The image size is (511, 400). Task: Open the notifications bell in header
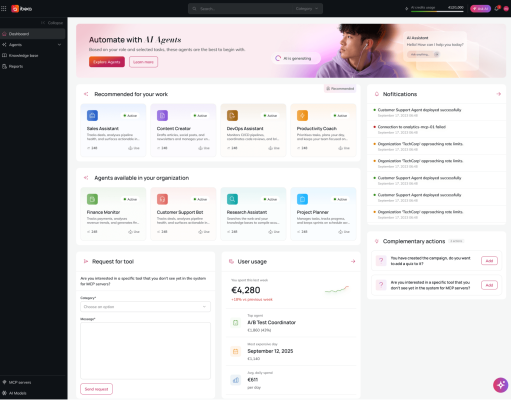(x=497, y=9)
